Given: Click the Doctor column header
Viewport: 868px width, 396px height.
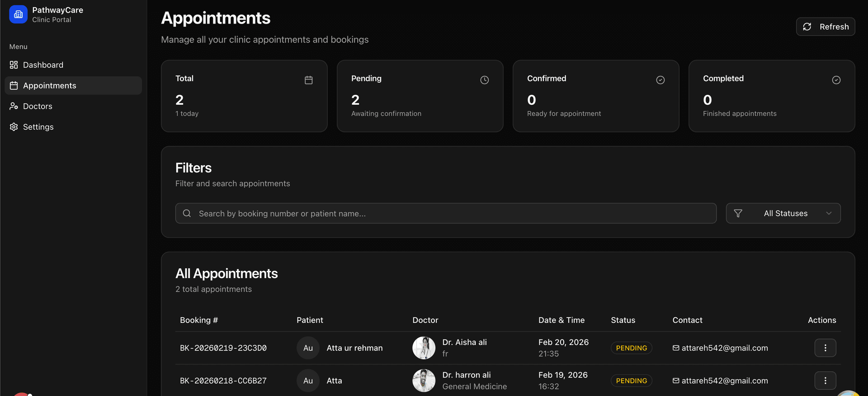Looking at the screenshot, I should tap(425, 320).
